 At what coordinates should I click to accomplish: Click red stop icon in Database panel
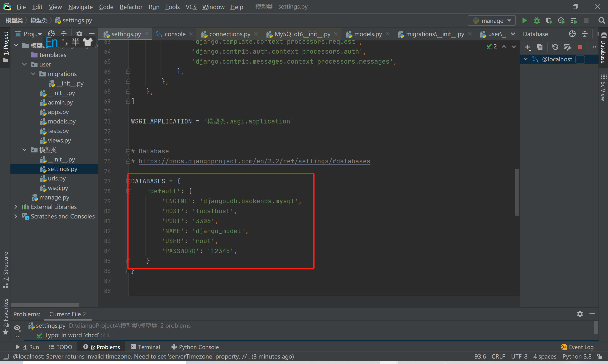coord(580,47)
